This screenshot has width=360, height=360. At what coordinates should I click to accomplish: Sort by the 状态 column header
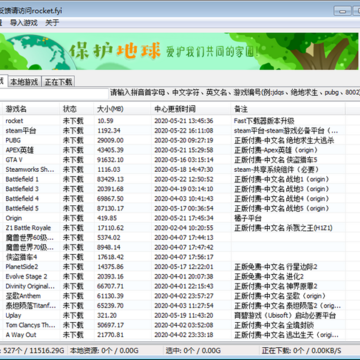[77, 109]
